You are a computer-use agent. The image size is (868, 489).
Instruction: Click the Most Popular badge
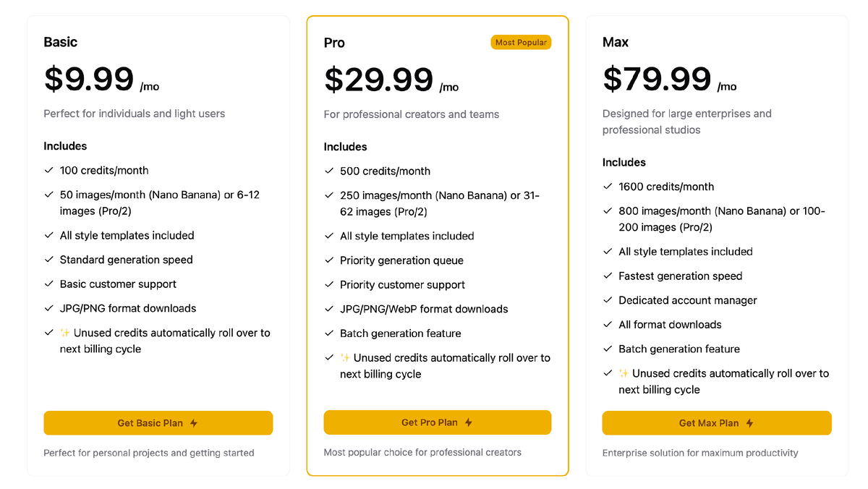521,43
